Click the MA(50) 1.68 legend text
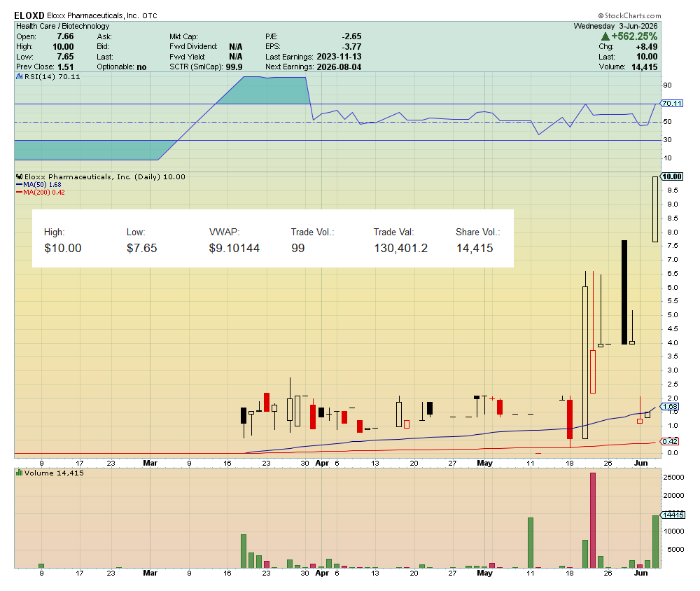This screenshot has height=591, width=700. (x=42, y=184)
